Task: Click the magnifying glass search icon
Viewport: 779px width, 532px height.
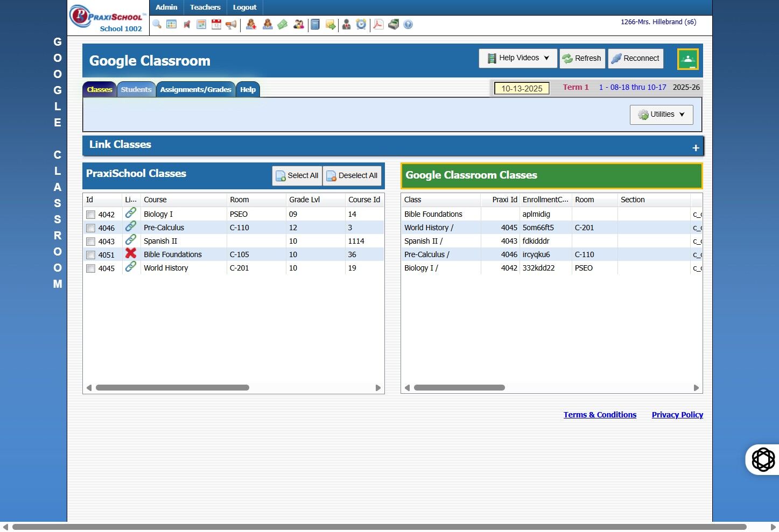Action: click(157, 24)
